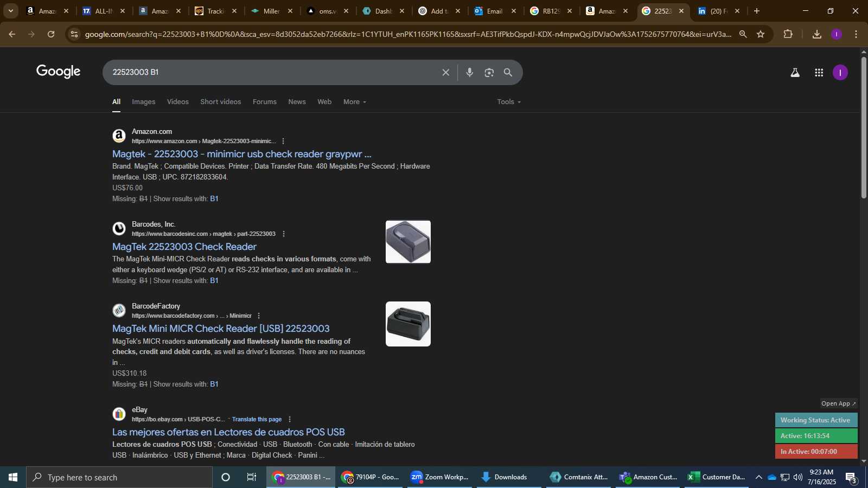
Task: Open the tab search dropdown arrow
Action: coord(10,11)
